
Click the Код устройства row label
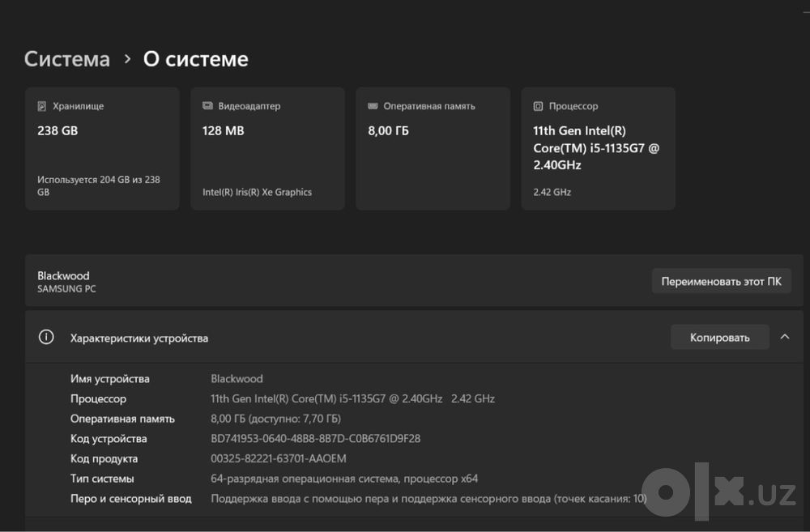109,439
